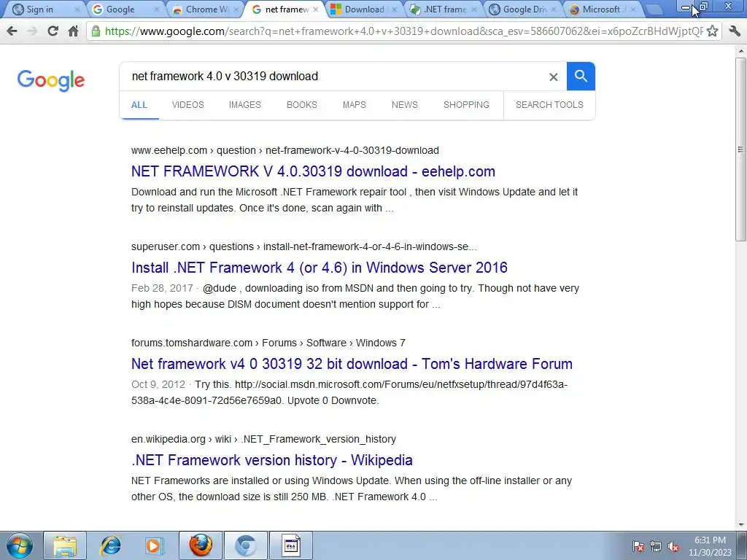Switch to the Microsoft Firefox-icon tab
This screenshot has height=560, width=747.
[603, 9]
